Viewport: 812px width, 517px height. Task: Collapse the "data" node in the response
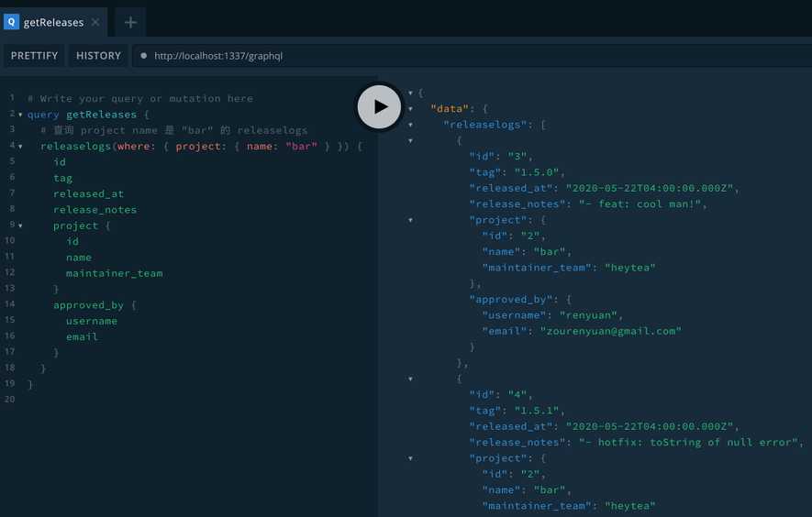tap(411, 109)
